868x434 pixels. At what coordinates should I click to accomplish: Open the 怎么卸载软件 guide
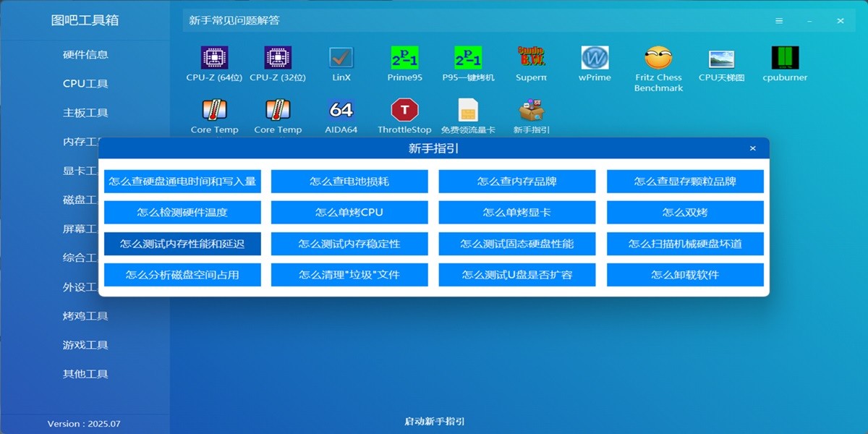[684, 275]
